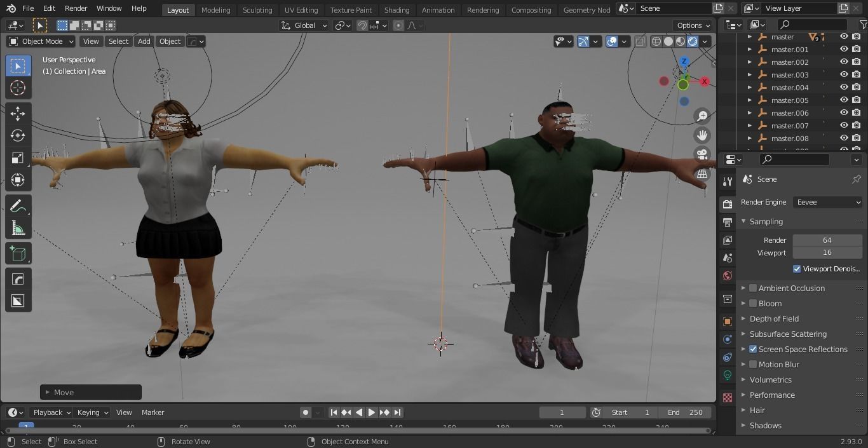Open the Scene properties tab icon

[x=728, y=257]
